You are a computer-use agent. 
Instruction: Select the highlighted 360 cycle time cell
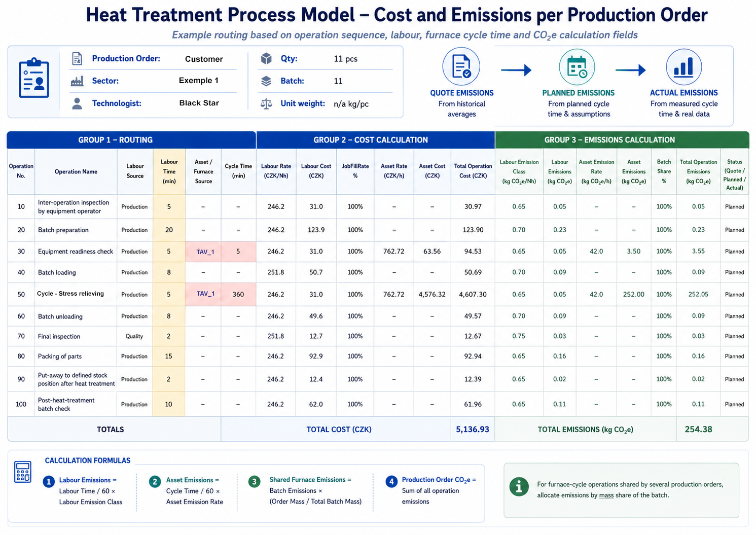click(238, 294)
